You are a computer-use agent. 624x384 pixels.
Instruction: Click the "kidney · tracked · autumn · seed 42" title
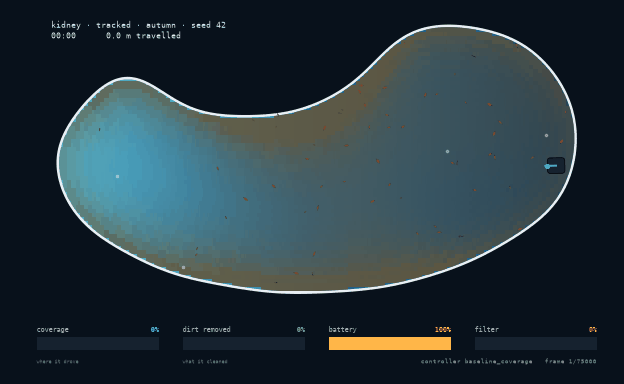138,25
